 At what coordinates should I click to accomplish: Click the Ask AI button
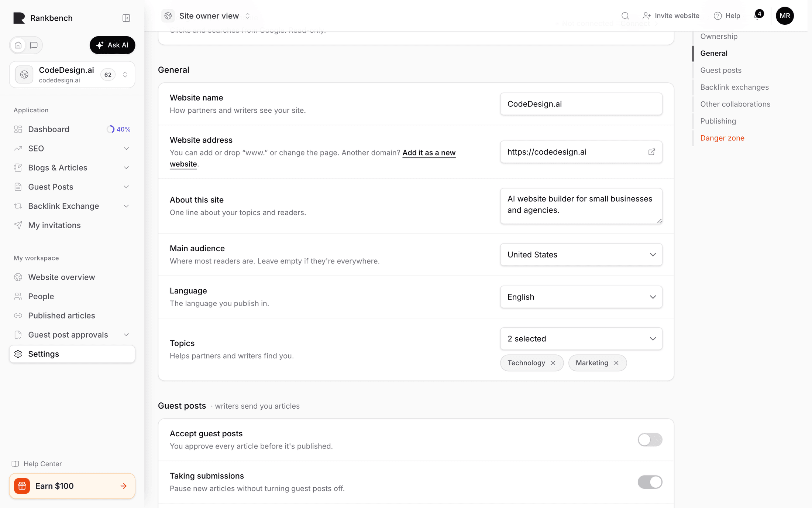pos(112,45)
